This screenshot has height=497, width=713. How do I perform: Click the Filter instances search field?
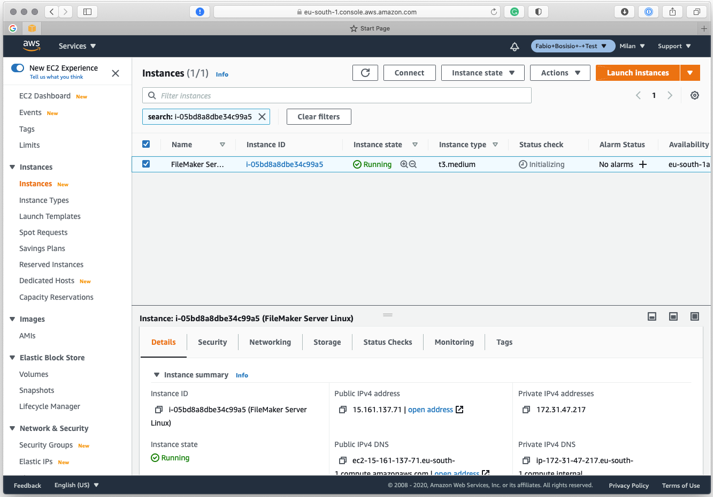[x=337, y=95]
